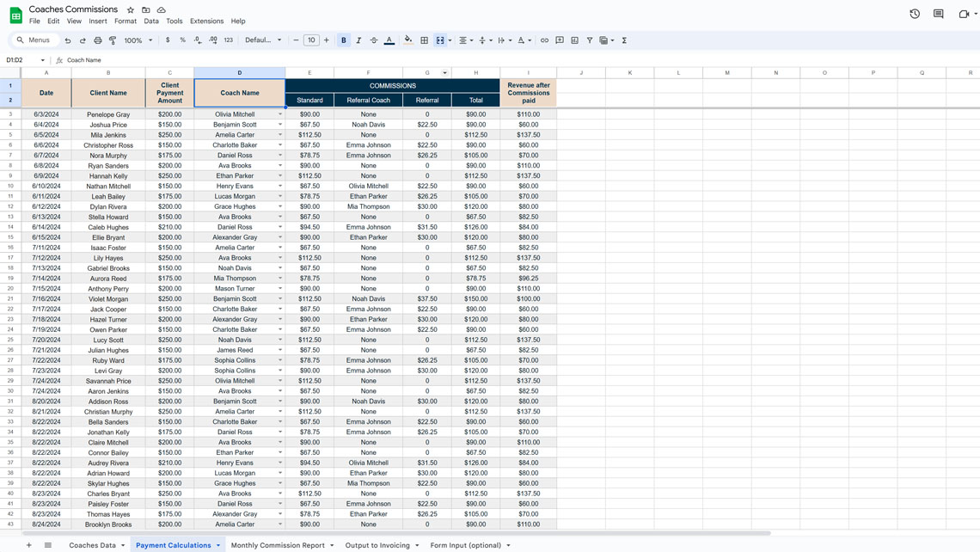980x552 pixels.
Task: Open the horizontal align dropdown
Action: tap(466, 40)
